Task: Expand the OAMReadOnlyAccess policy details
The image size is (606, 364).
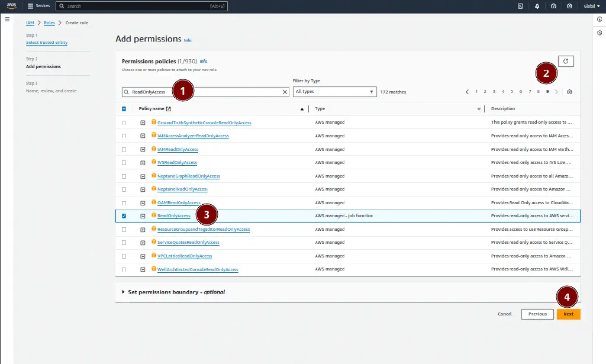Action: pos(143,203)
